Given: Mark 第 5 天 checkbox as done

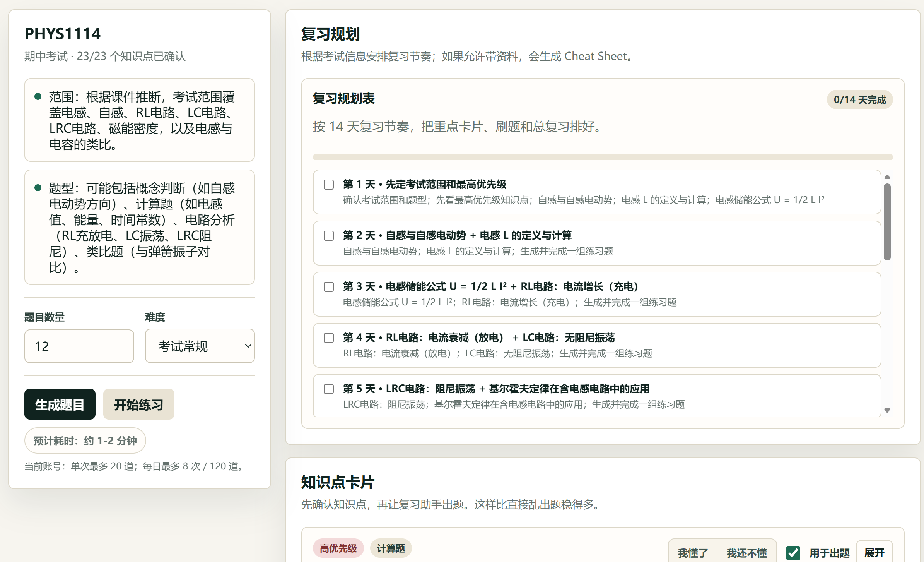Looking at the screenshot, I should [329, 389].
